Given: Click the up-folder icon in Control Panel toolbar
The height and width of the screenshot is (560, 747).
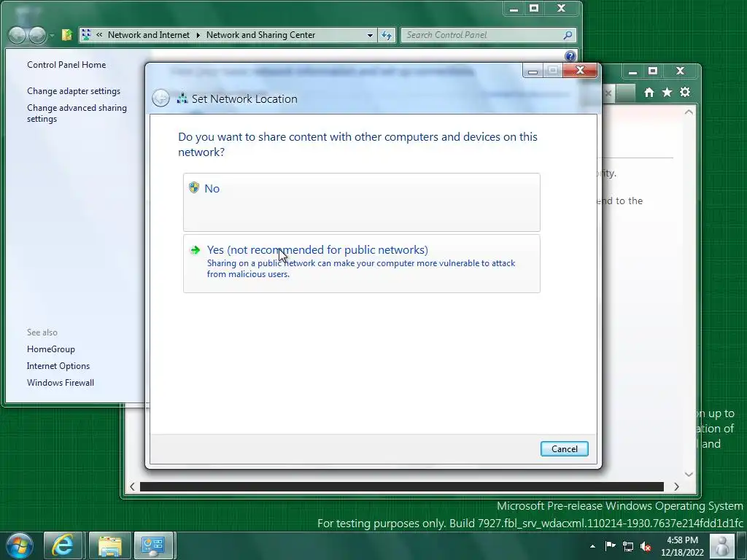Looking at the screenshot, I should [67, 34].
